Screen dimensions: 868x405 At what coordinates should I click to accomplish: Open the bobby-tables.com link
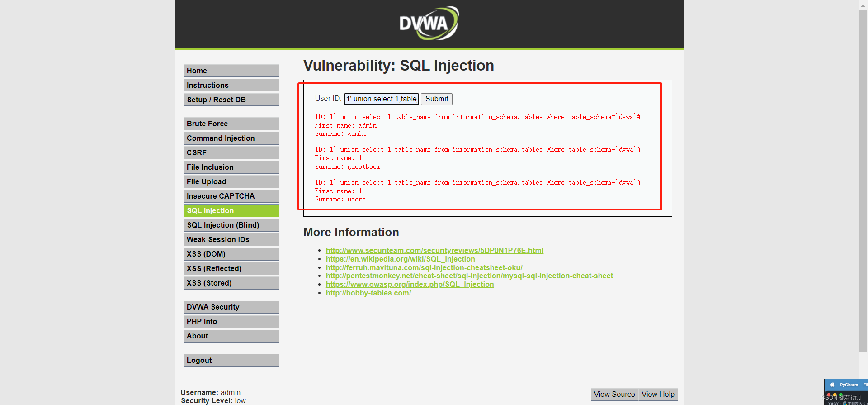click(368, 293)
